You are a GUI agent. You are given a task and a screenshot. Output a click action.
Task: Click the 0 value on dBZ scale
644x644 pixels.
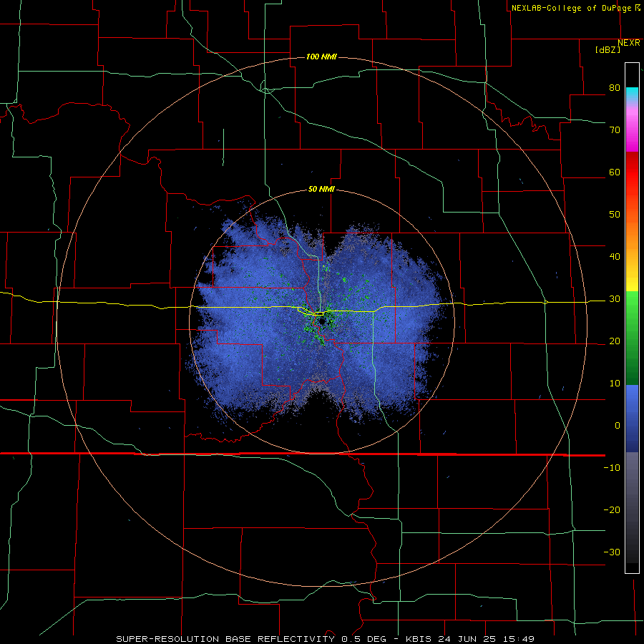[x=618, y=426]
